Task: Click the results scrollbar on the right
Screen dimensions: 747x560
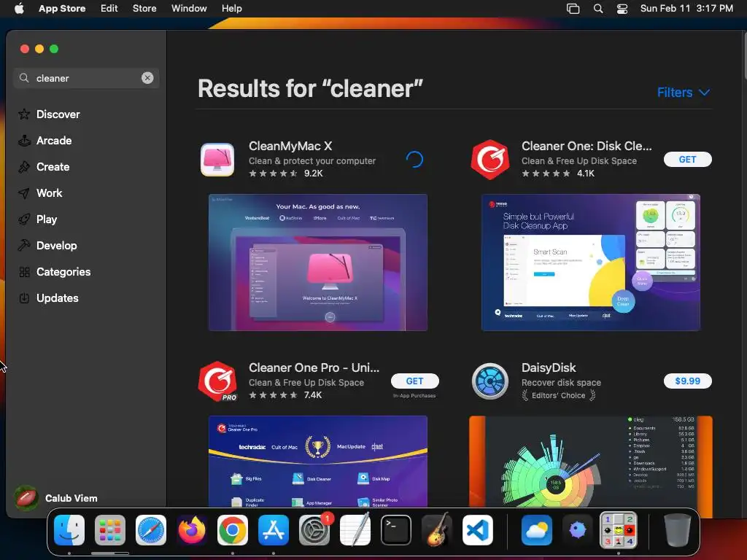Action: 744,55
